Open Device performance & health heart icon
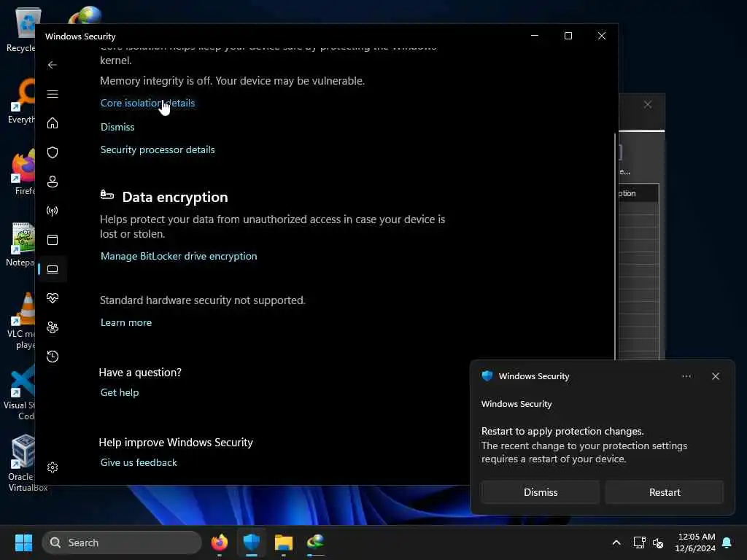This screenshot has height=560, width=747. 53,298
